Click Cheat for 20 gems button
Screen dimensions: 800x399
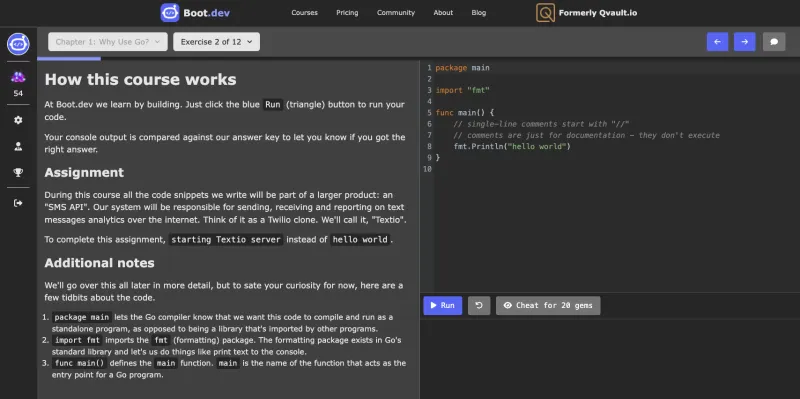click(x=548, y=306)
